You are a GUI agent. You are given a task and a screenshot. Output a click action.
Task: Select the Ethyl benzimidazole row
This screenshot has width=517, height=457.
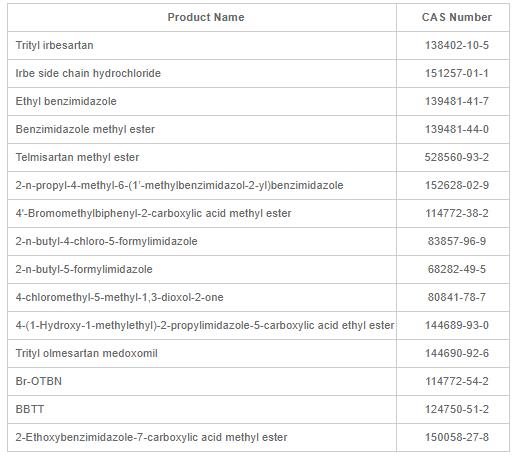tap(258, 101)
